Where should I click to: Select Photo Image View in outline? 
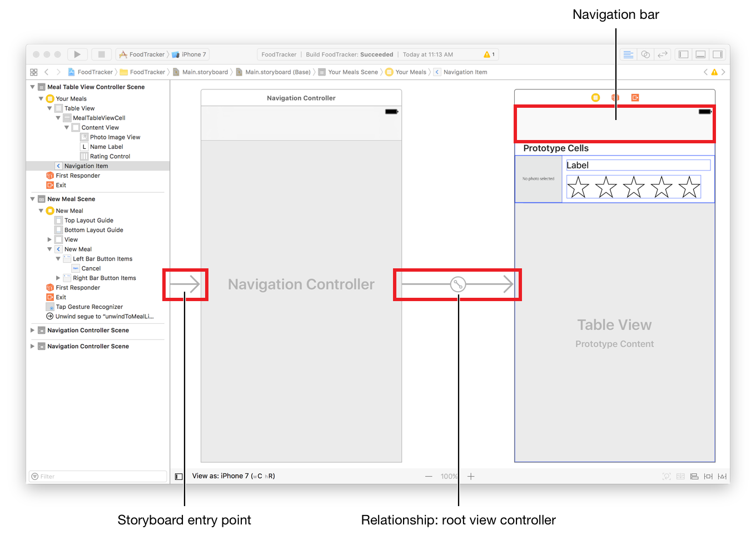110,137
